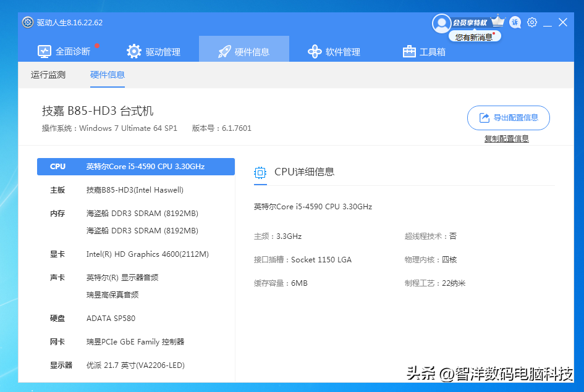The width and height of the screenshot is (584, 392).
Task: Click the 驱动人生 app logo icon
Action: pyautogui.click(x=28, y=22)
